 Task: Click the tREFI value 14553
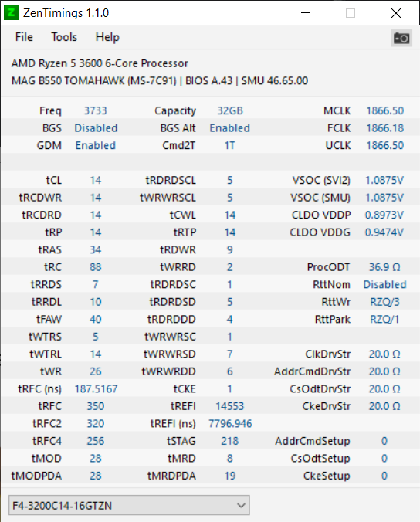229,406
